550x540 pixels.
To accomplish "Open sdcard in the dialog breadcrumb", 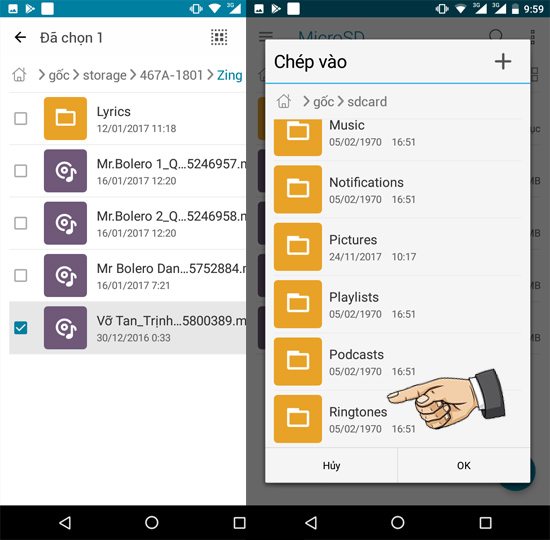I will click(367, 102).
